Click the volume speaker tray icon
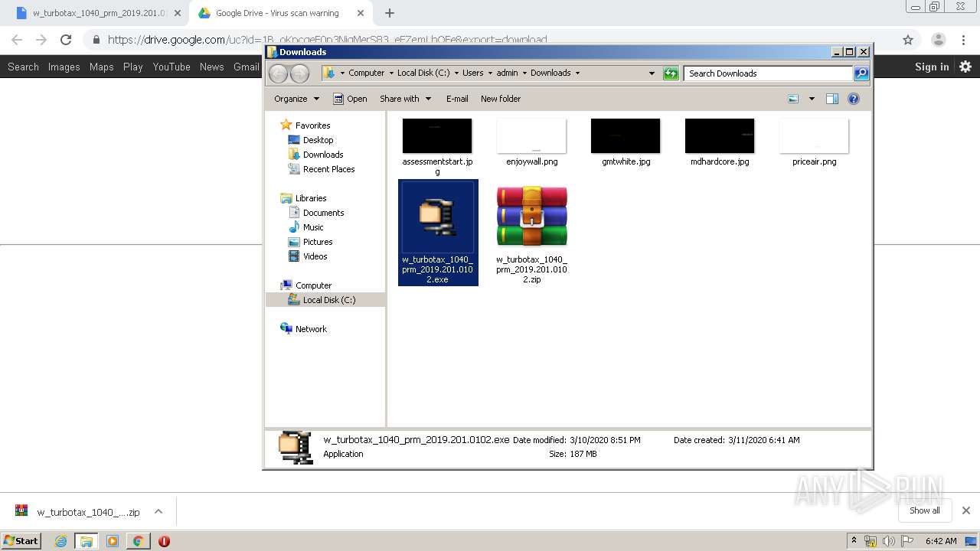Viewport: 980px width, 551px height. [888, 541]
